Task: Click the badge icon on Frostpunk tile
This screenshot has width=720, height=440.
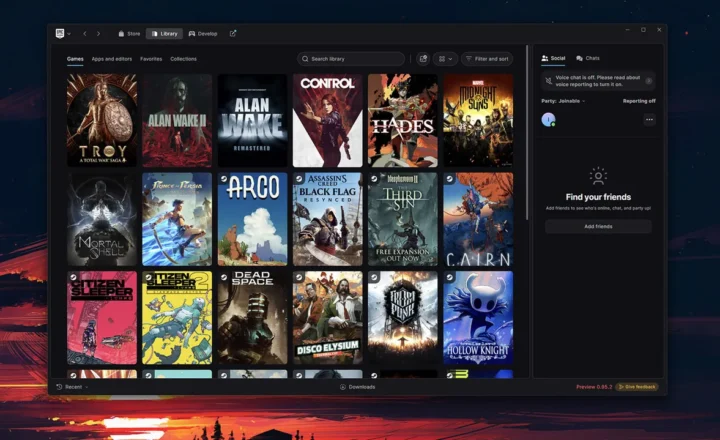Action: (374, 277)
